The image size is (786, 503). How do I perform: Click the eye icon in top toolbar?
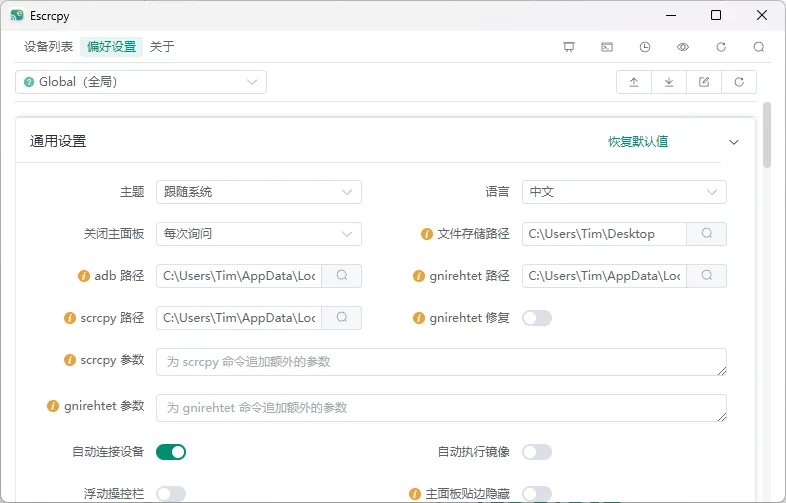pos(683,47)
